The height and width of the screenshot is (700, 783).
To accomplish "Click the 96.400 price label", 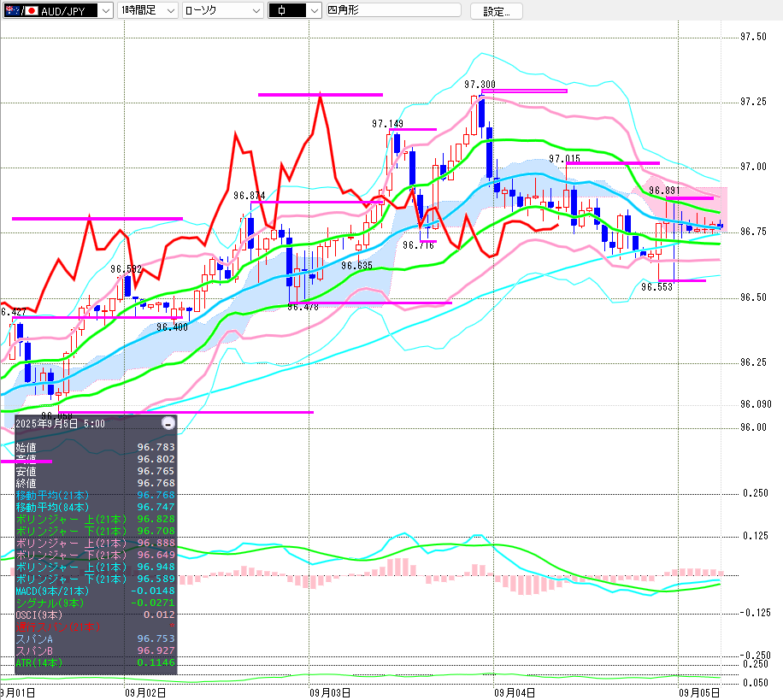I will pyautogui.click(x=172, y=327).
